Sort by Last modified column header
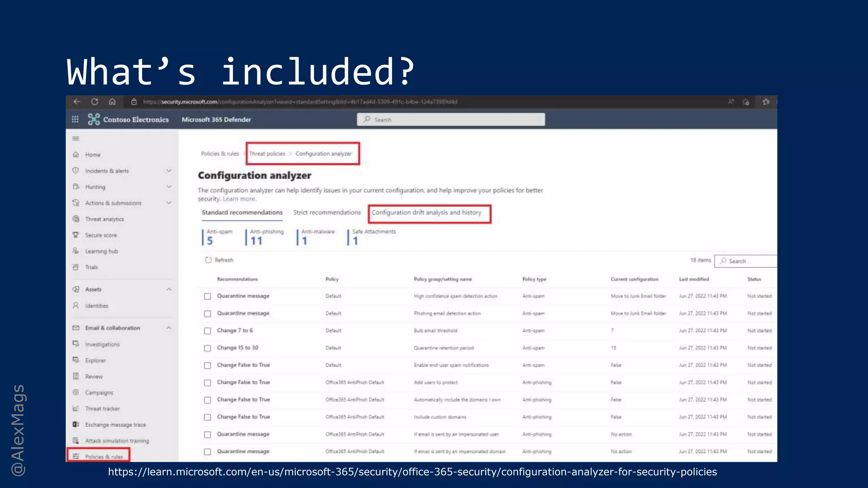The image size is (868, 488). point(694,280)
